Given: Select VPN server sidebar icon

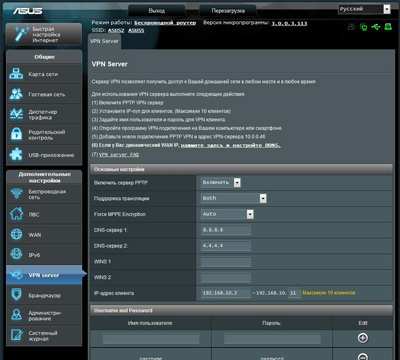Looking at the screenshot, I should click(x=16, y=275).
